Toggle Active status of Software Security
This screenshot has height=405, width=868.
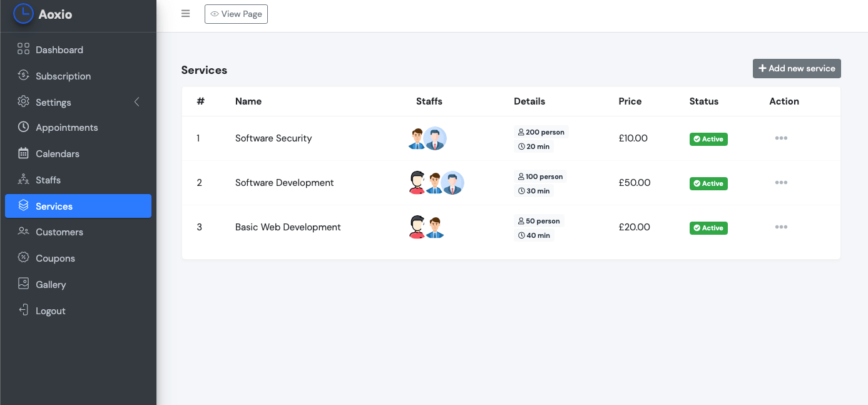pos(708,139)
